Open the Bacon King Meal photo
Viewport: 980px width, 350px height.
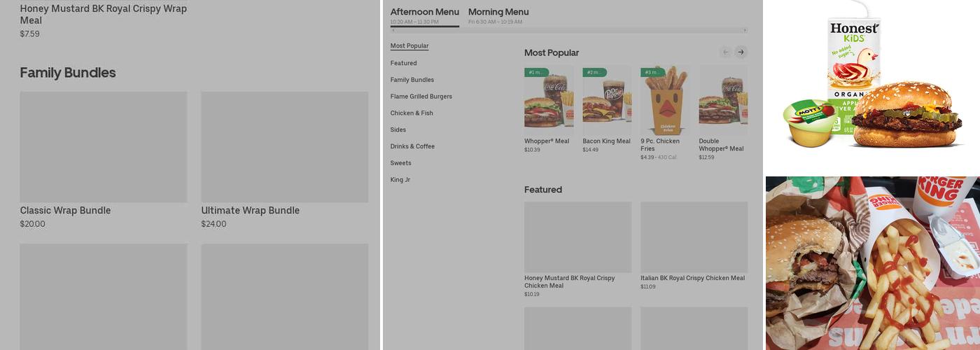point(607,100)
